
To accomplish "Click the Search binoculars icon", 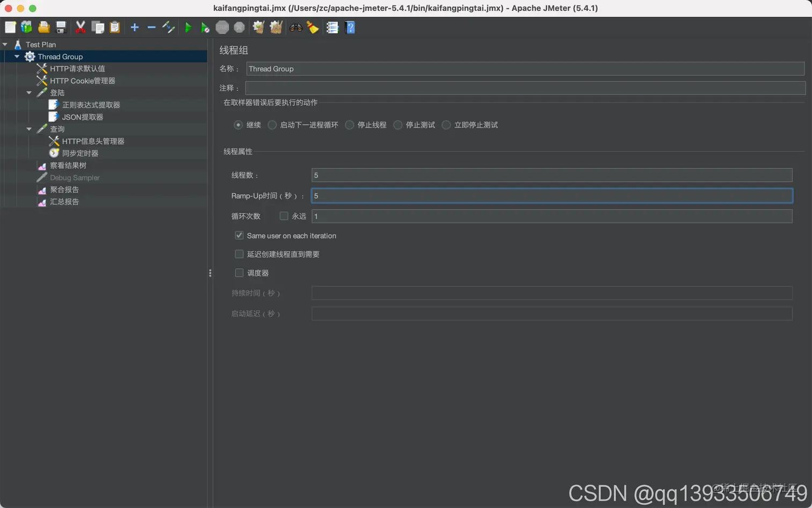I will (296, 27).
